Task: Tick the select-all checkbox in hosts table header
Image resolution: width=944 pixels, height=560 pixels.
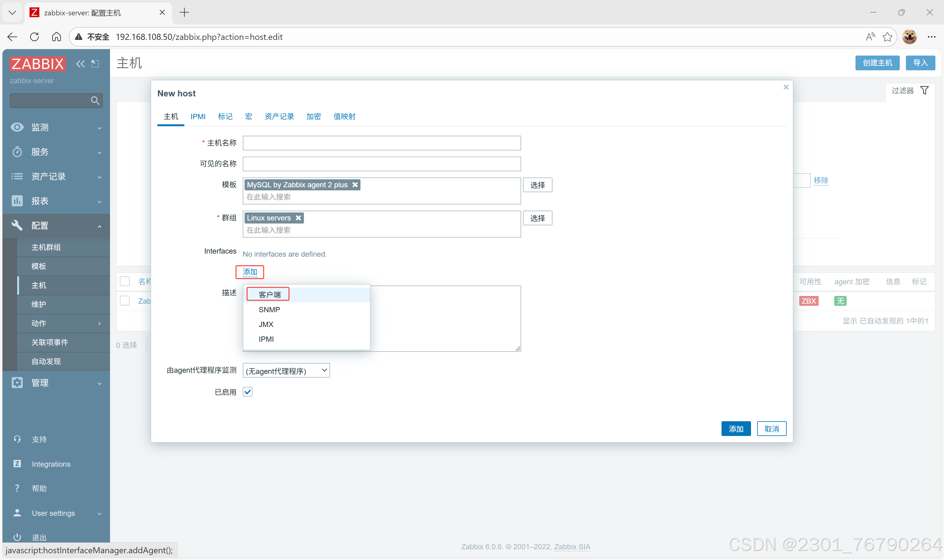Action: [x=125, y=282]
